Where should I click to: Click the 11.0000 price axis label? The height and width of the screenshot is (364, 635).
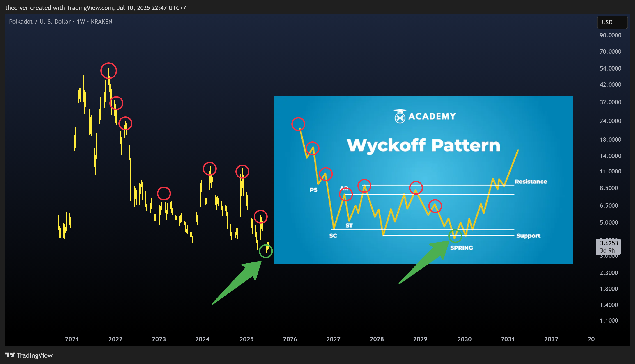point(610,171)
